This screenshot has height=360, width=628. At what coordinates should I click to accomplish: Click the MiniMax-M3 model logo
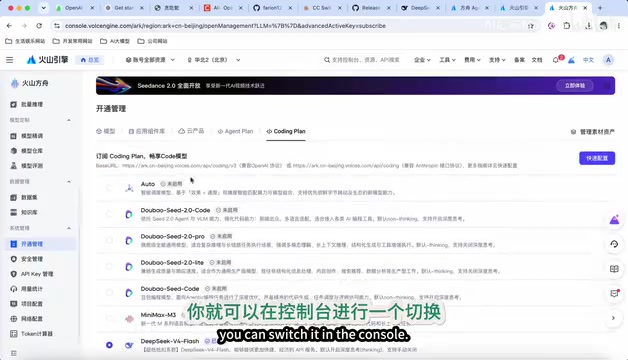pos(129,319)
